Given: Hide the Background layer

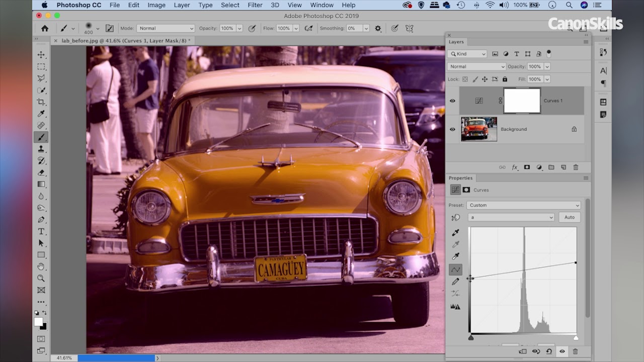Looking at the screenshot, I should (x=452, y=129).
